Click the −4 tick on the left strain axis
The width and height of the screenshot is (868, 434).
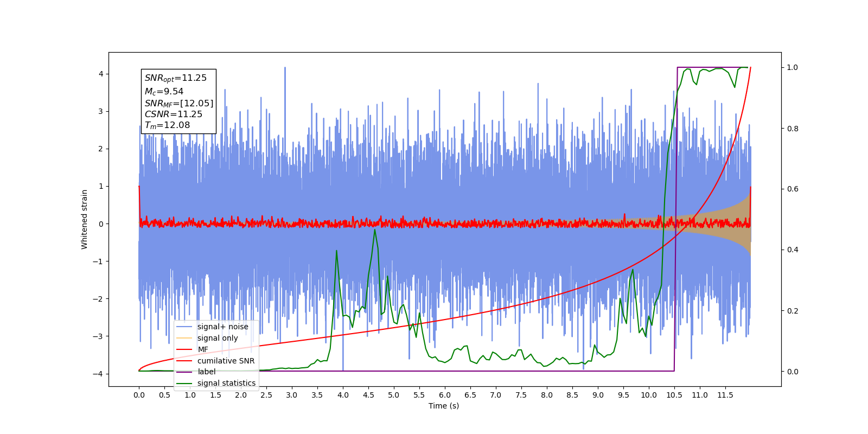98,374
